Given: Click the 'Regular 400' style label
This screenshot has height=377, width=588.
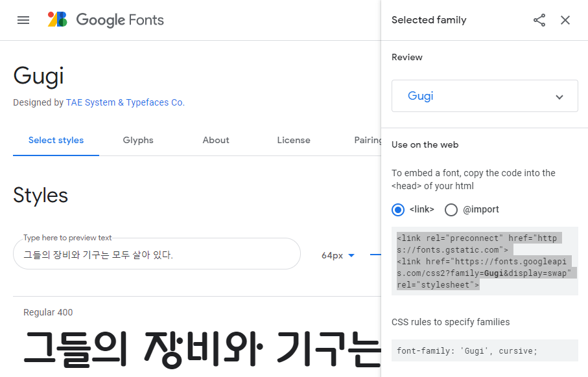Looking at the screenshot, I should (48, 312).
